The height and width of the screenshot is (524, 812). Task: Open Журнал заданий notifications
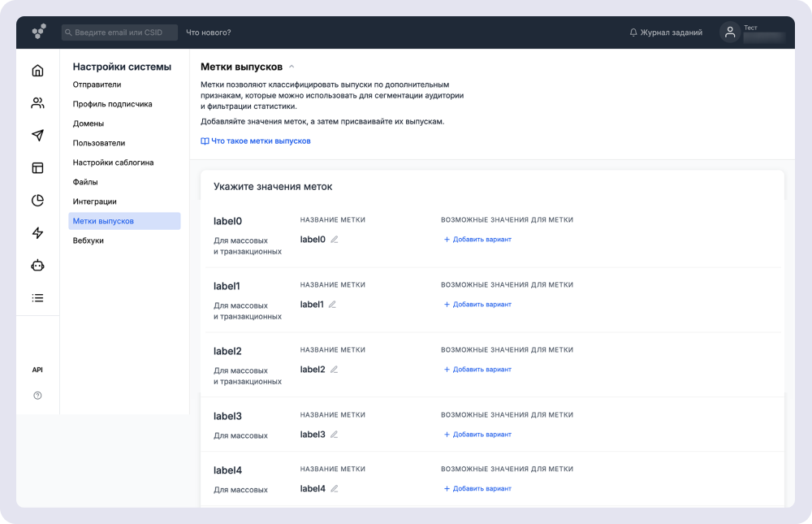point(666,32)
